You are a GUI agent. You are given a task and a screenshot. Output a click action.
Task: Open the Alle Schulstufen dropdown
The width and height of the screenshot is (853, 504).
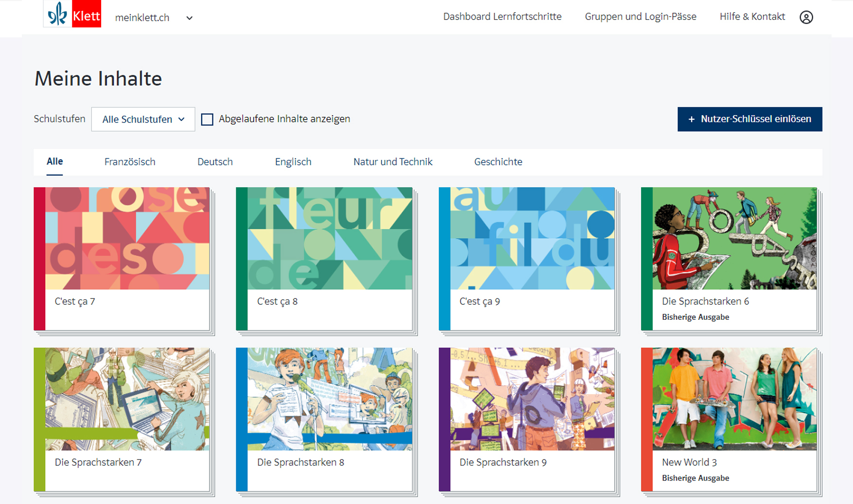pos(143,119)
